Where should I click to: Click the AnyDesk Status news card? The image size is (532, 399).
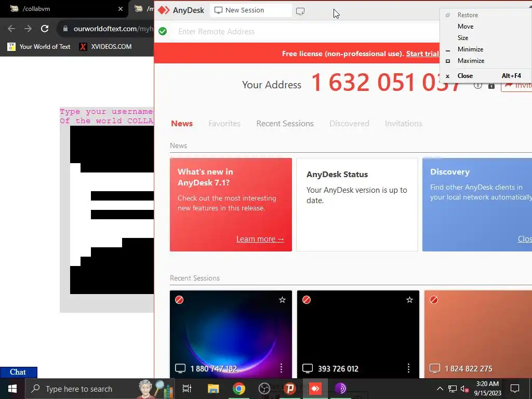(357, 205)
